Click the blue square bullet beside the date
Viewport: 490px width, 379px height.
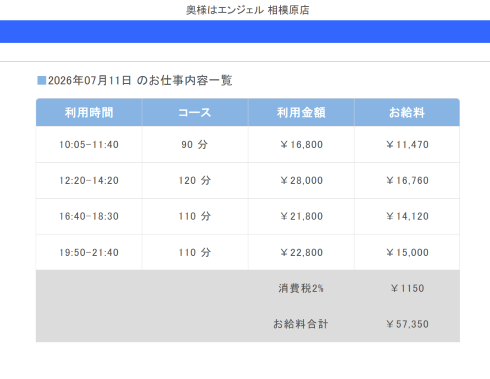42,80
